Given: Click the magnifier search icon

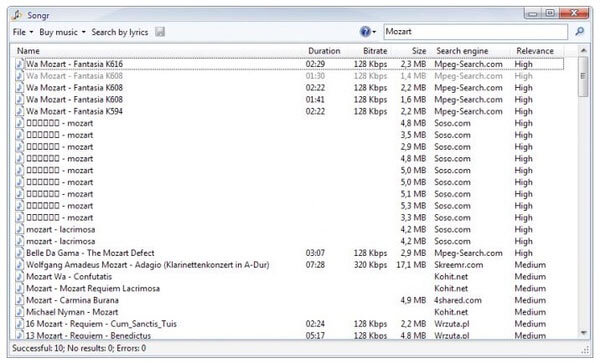Looking at the screenshot, I should coord(580,32).
